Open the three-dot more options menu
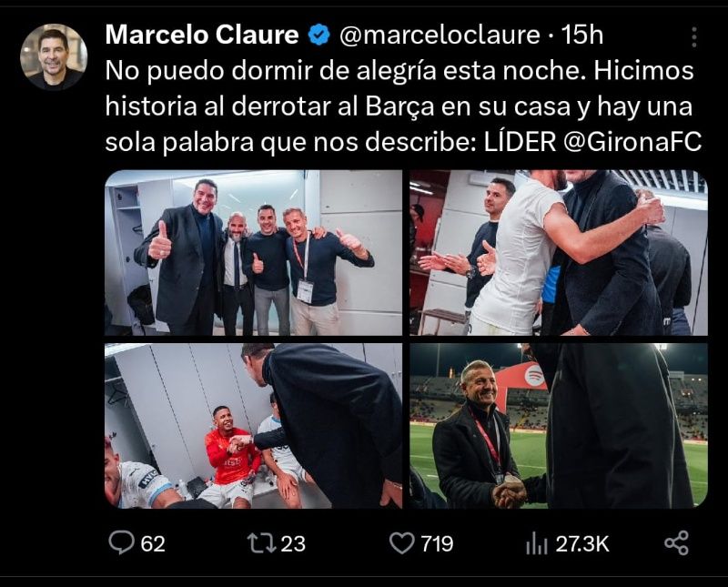728x587 pixels. (694, 36)
